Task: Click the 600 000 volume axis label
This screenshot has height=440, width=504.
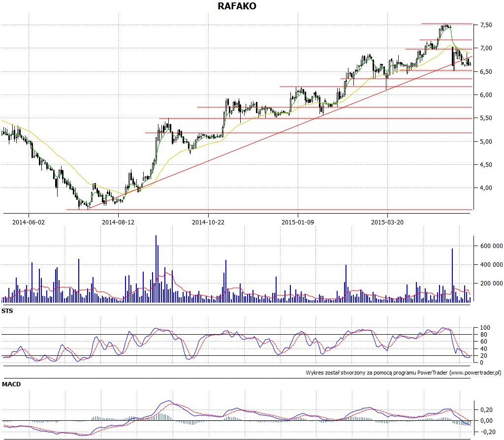Action: (x=492, y=246)
